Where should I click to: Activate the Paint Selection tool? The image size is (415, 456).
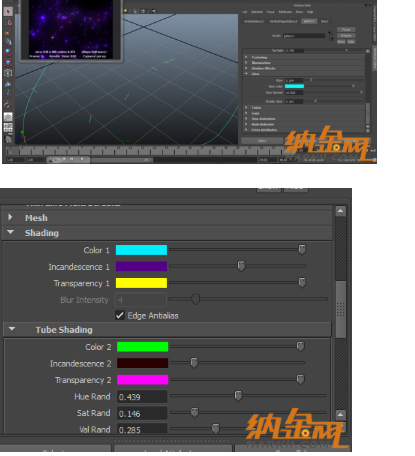(8, 32)
